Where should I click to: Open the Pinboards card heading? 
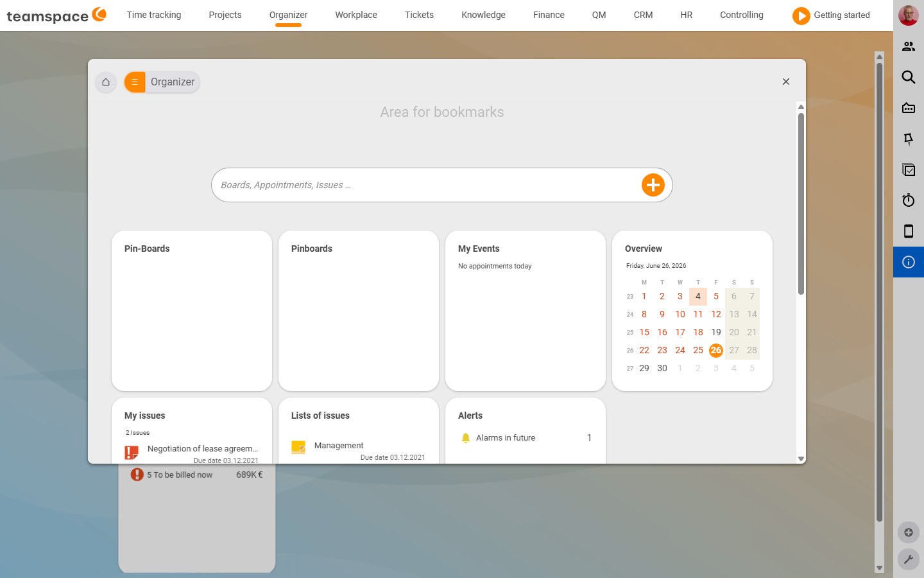[x=312, y=249]
